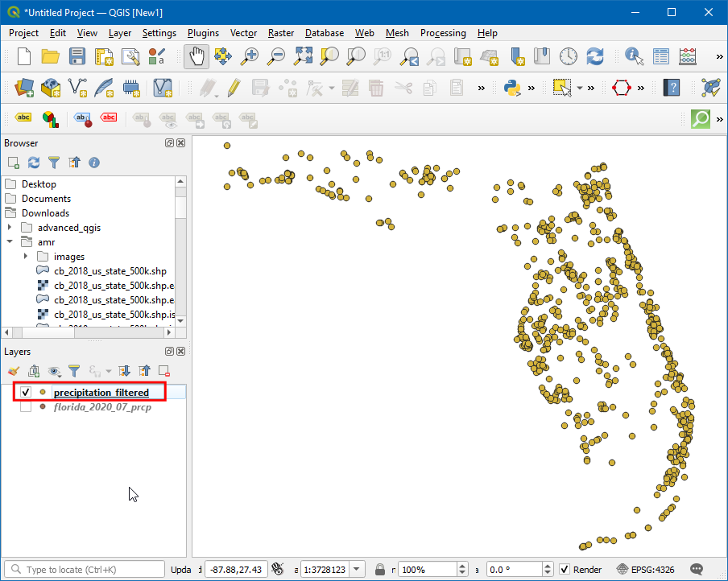Open the Python console icon
Image resolution: width=728 pixels, height=581 pixels.
(x=511, y=87)
